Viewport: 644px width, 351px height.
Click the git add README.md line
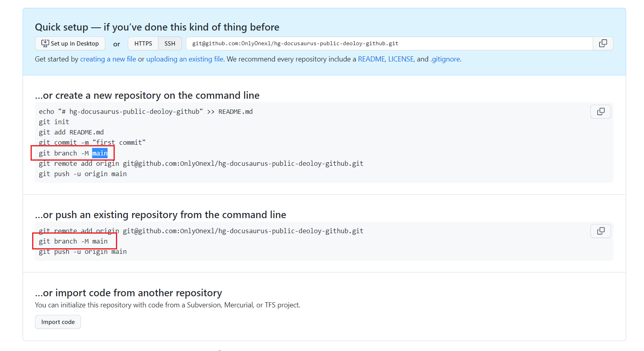pos(71,132)
